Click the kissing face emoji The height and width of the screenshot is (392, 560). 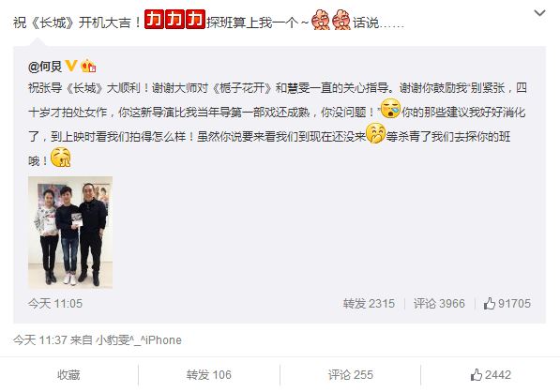(61, 158)
